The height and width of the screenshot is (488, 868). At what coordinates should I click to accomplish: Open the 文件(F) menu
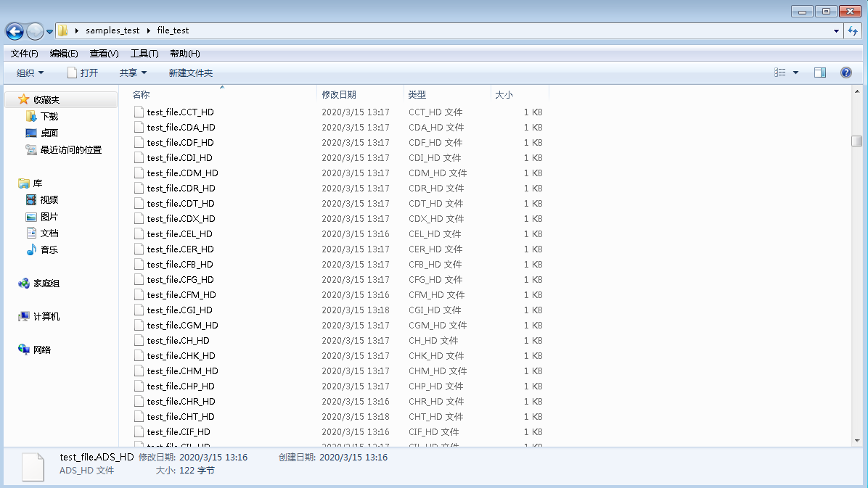pyautogui.click(x=24, y=54)
